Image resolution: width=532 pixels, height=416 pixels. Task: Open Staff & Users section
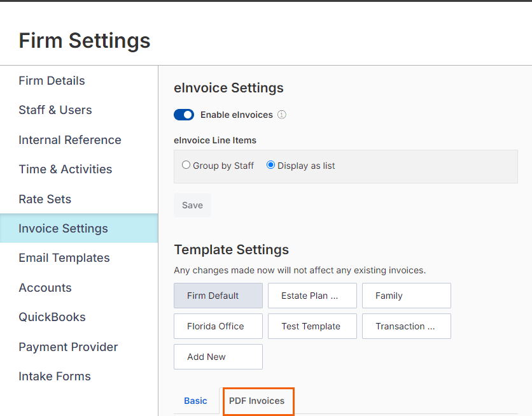(55, 110)
